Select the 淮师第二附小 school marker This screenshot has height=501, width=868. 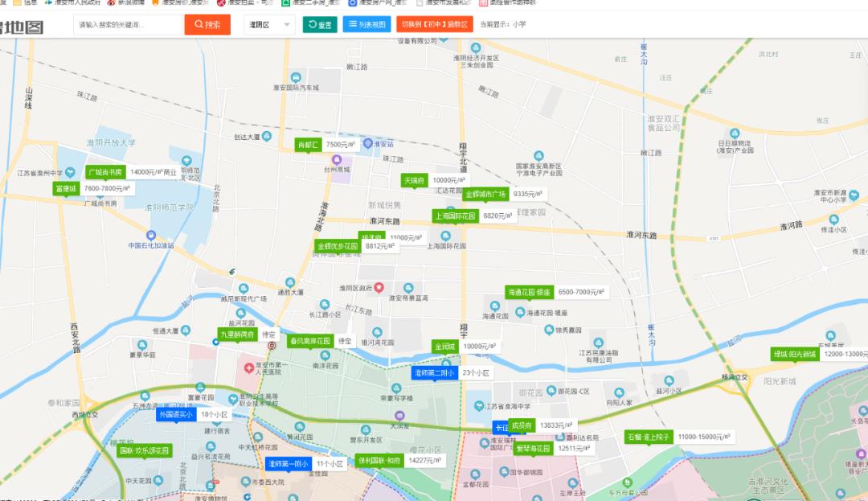[x=435, y=373]
